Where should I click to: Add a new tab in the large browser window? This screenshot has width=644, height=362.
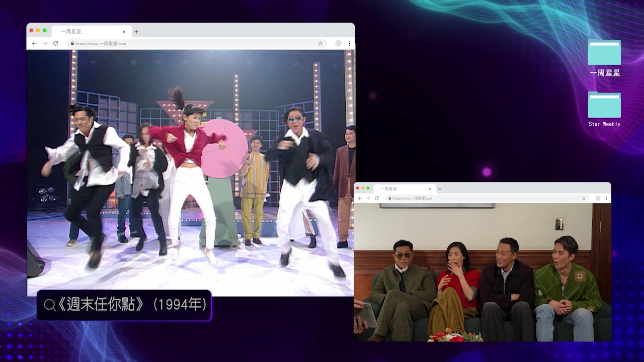(x=136, y=32)
